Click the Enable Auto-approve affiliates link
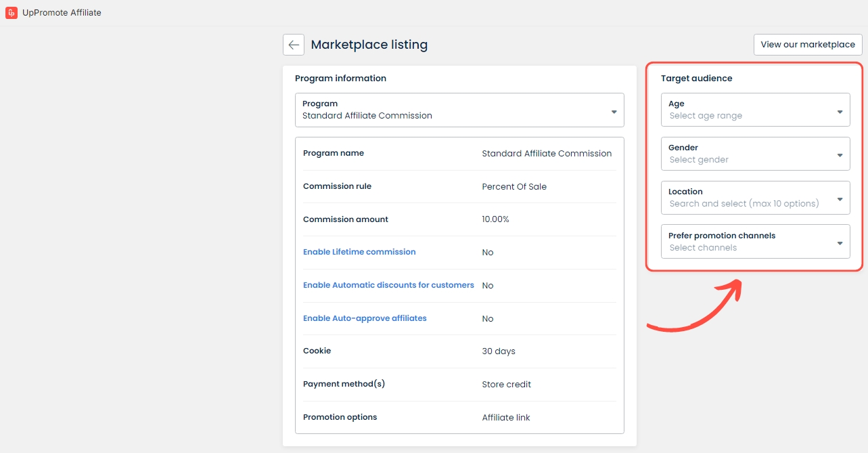This screenshot has height=453, width=868. [365, 318]
